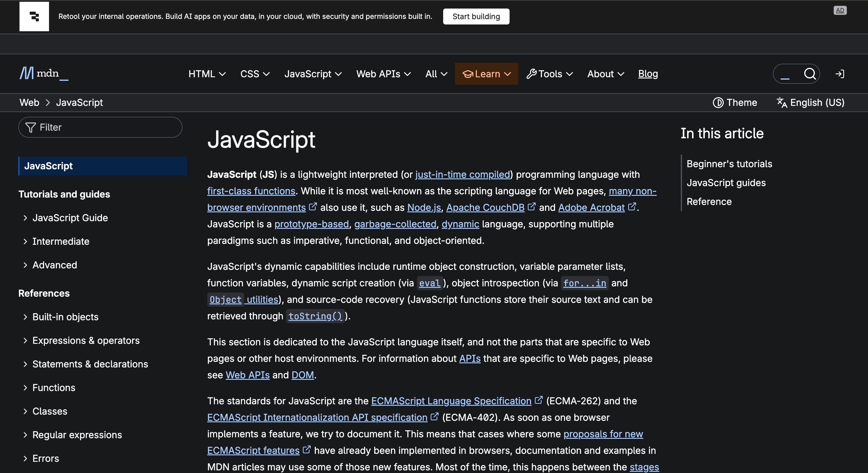The image size is (868, 473).
Task: Click the filter funnel icon
Action: 30,127
